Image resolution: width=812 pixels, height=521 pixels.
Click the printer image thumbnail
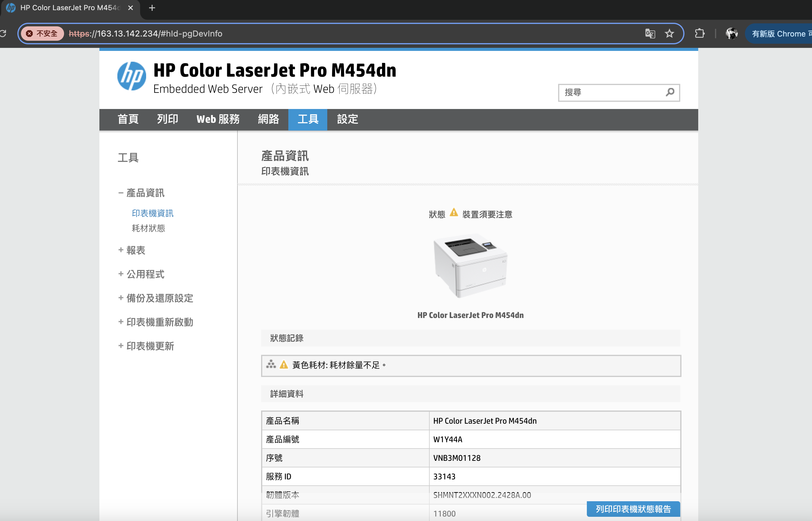point(470,265)
